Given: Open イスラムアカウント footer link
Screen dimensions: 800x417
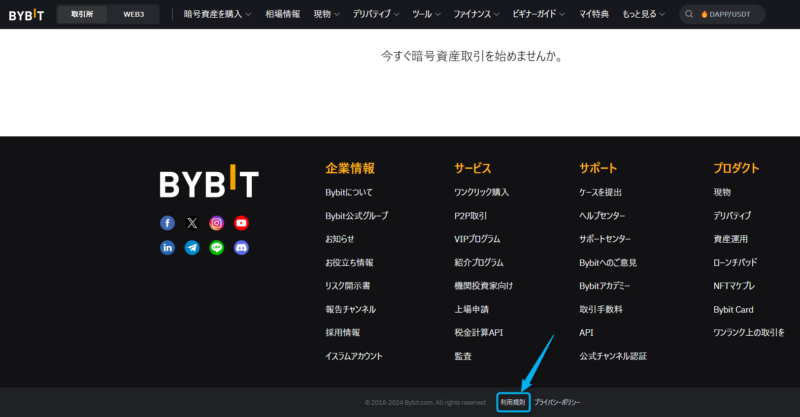Looking at the screenshot, I should click(x=354, y=356).
